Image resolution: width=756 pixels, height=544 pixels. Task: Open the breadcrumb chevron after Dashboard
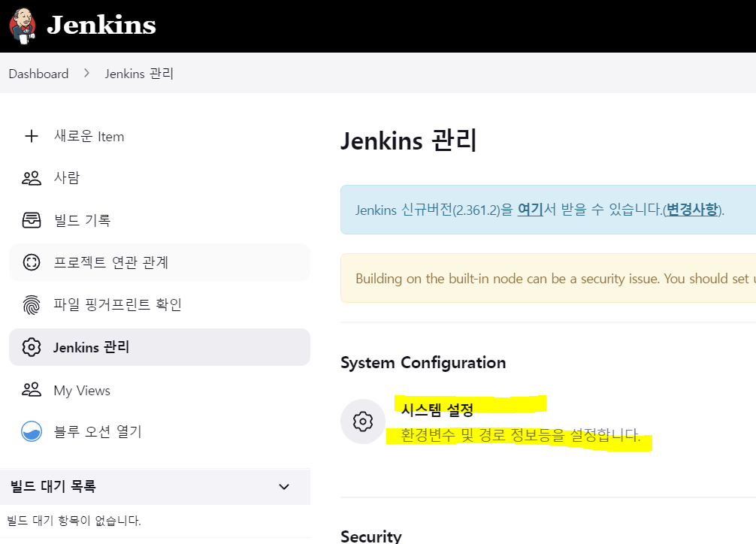coord(86,74)
